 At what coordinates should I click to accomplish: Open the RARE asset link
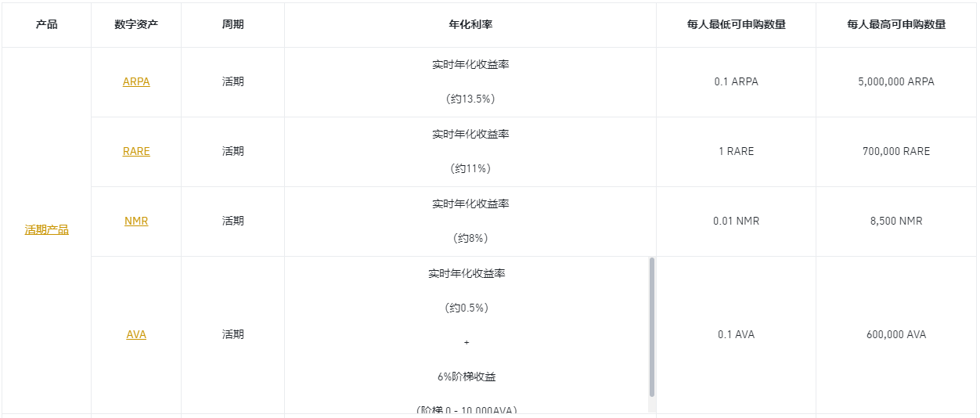pyautogui.click(x=136, y=151)
